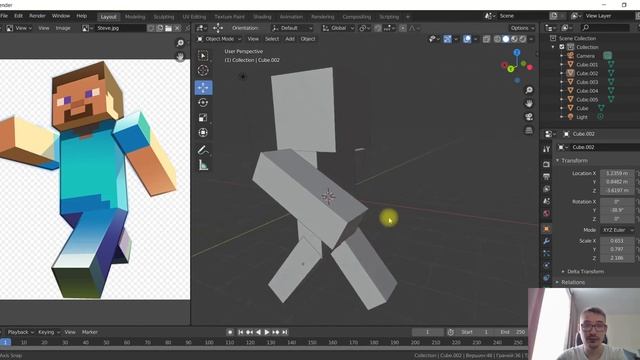Image resolution: width=640 pixels, height=360 pixels.
Task: Open the Render properties tab icon
Action: (547, 164)
